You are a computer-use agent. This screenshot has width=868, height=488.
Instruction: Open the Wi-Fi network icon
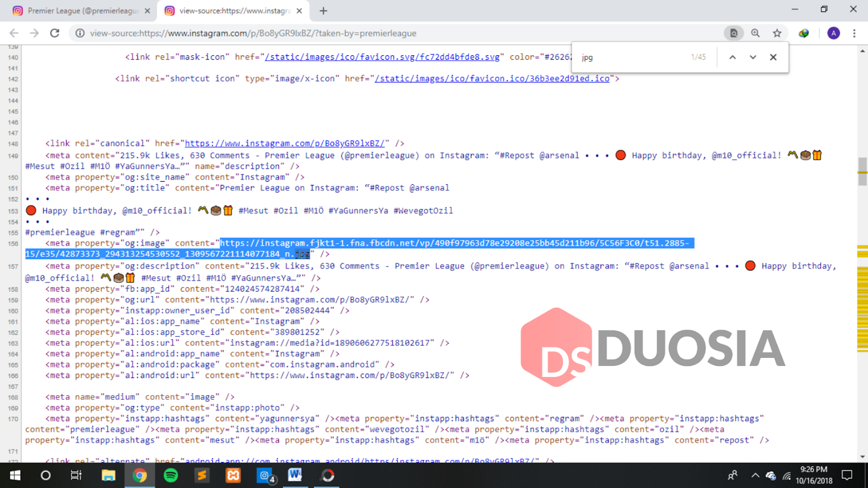tap(787, 476)
